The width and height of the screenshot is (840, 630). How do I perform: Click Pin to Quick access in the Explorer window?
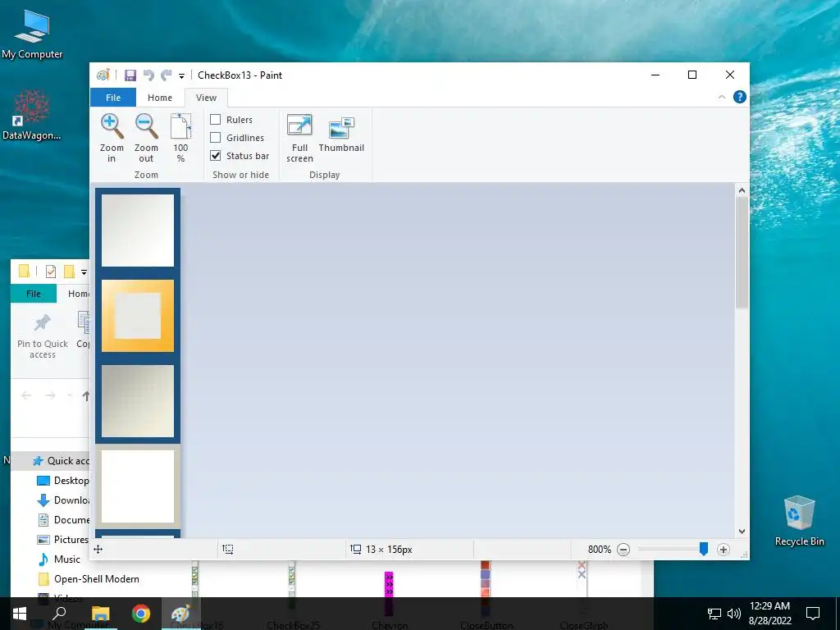43,336
